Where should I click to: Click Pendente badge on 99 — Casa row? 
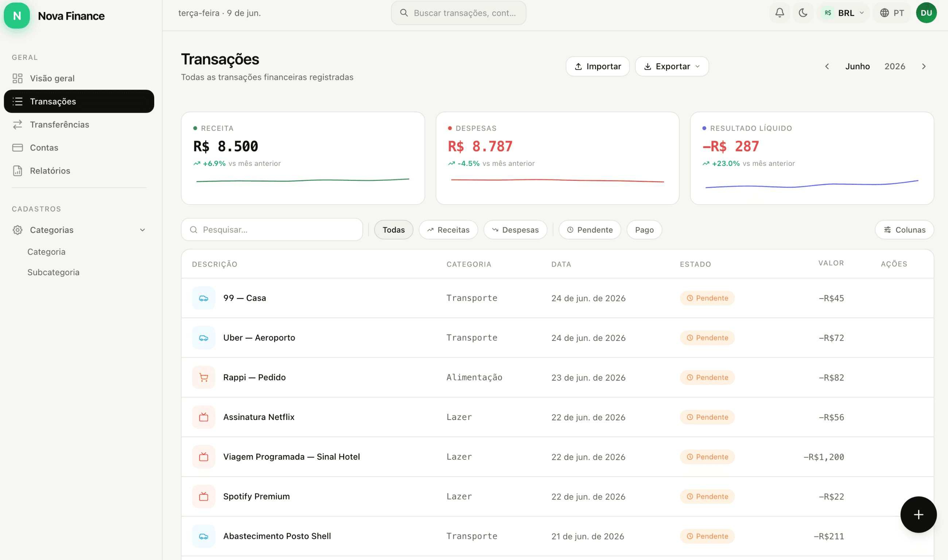707,298
